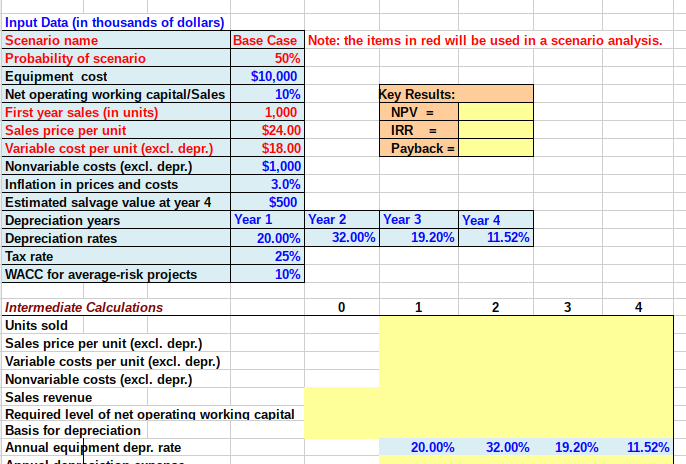Select the $1,000 nonvariable costs cell

coord(267,166)
